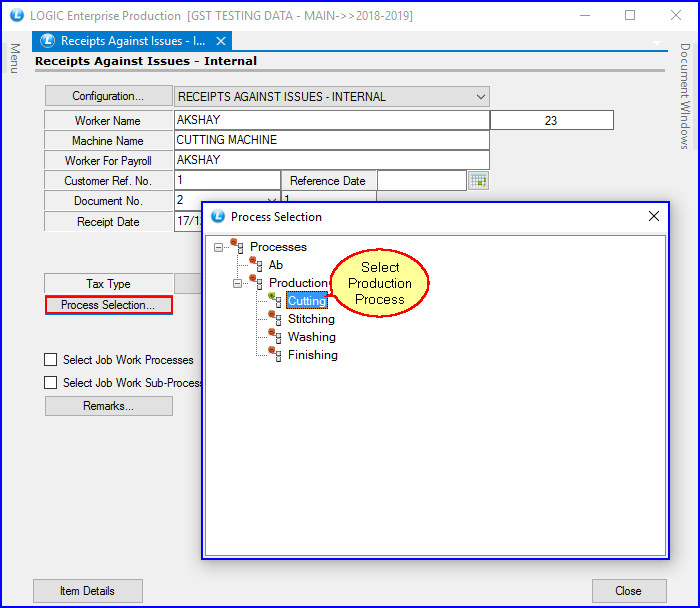Viewport: 700px width, 608px height.
Task: Click the Washing process node icon
Action: tap(274, 335)
